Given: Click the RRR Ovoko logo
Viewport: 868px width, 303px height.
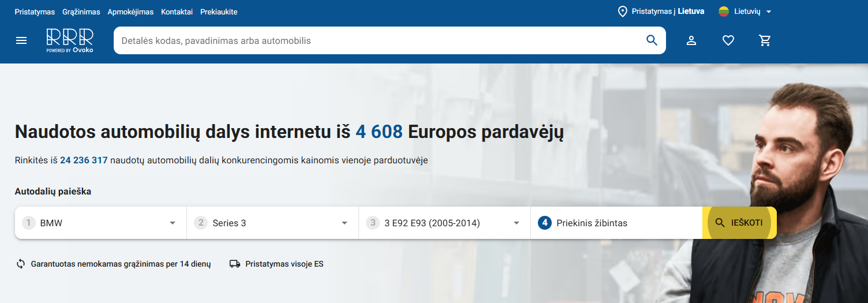Looking at the screenshot, I should tap(70, 40).
